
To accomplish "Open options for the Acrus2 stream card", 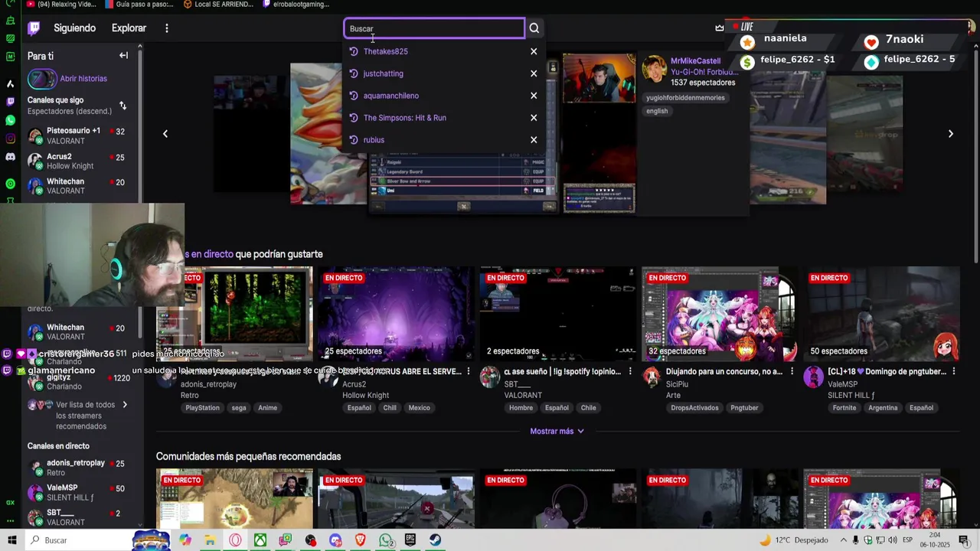I will coord(469,371).
